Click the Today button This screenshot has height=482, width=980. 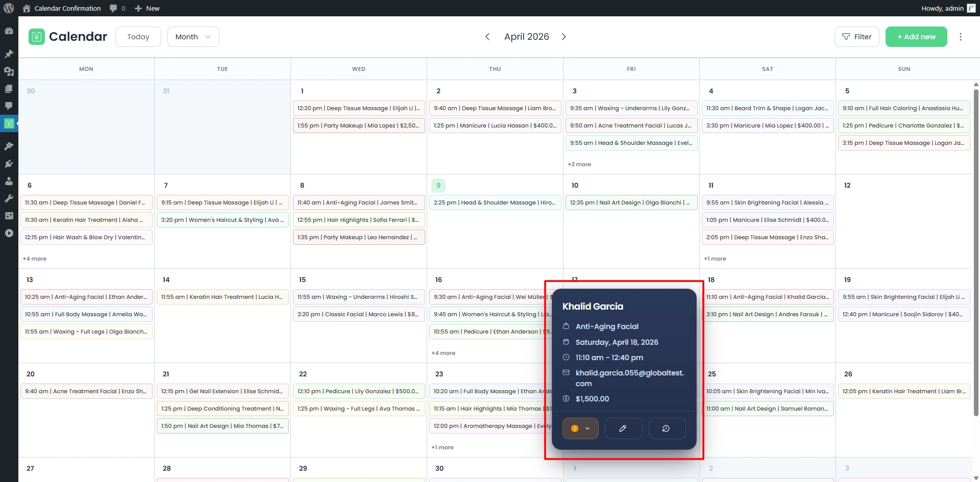[138, 37]
